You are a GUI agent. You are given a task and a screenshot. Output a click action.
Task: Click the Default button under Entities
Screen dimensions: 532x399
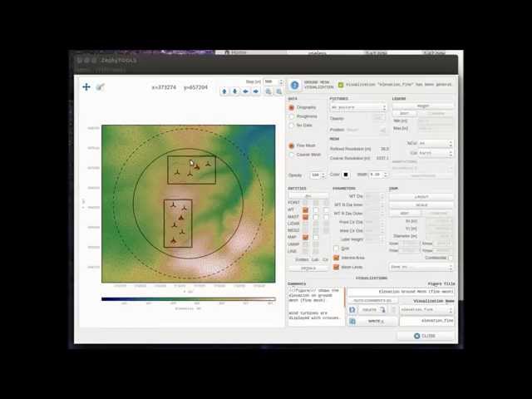click(308, 268)
